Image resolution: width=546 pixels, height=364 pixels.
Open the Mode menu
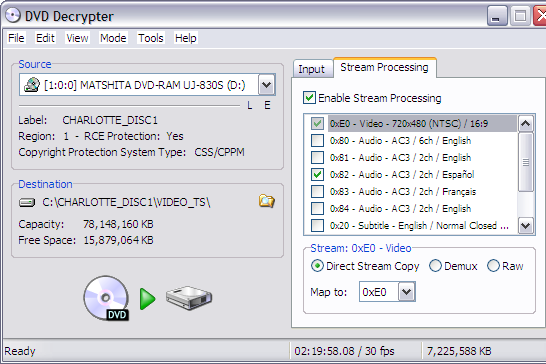[113, 38]
